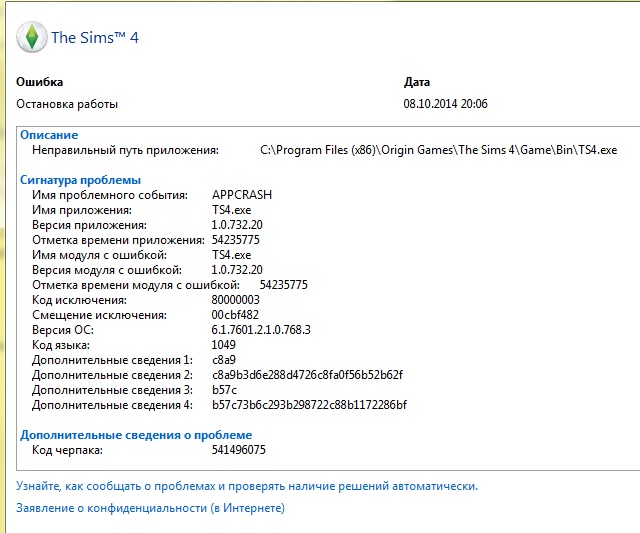640x533 pixels.
Task: Click the Остановка работы error text
Action: tap(67, 103)
